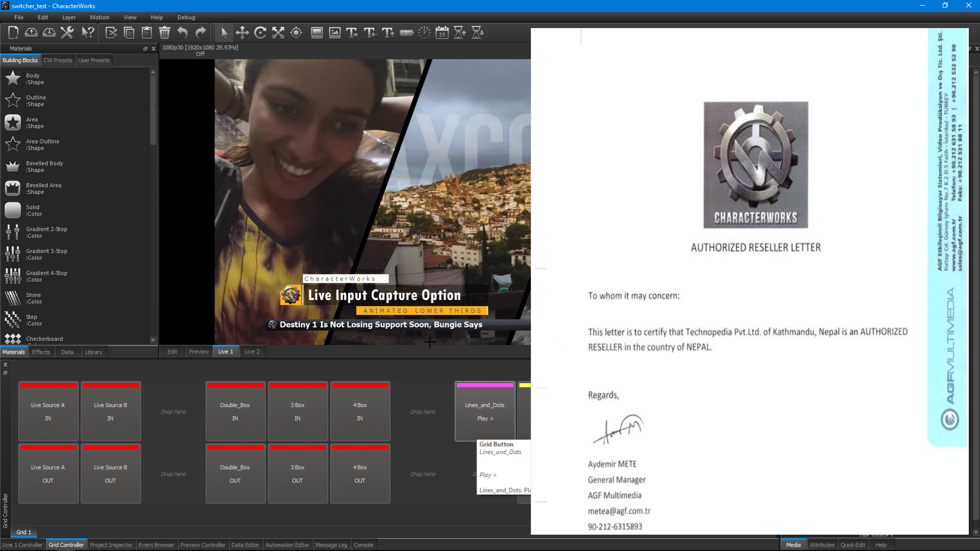980x551 pixels.
Task: Switch to the CW Presets tab
Action: (58, 60)
